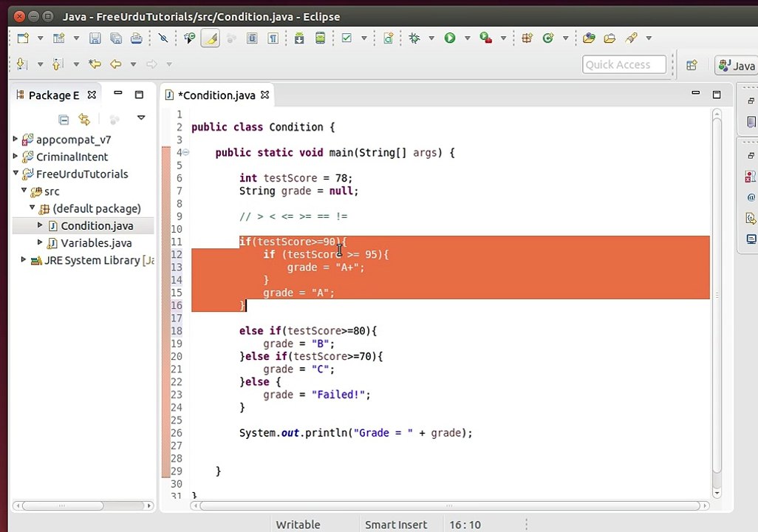The image size is (758, 532).
Task: Select Variables.java in Package Explorer
Action: tap(96, 243)
